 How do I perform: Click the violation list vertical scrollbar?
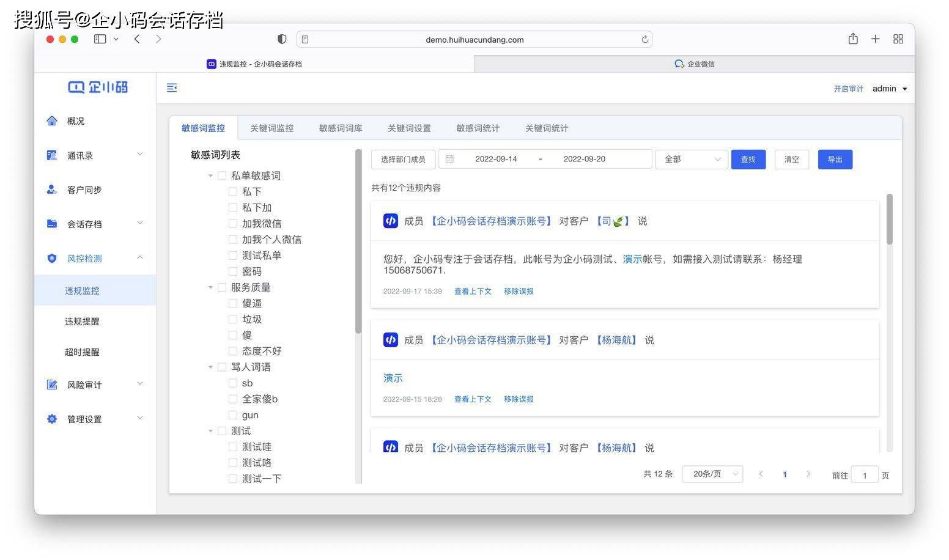[x=890, y=220]
